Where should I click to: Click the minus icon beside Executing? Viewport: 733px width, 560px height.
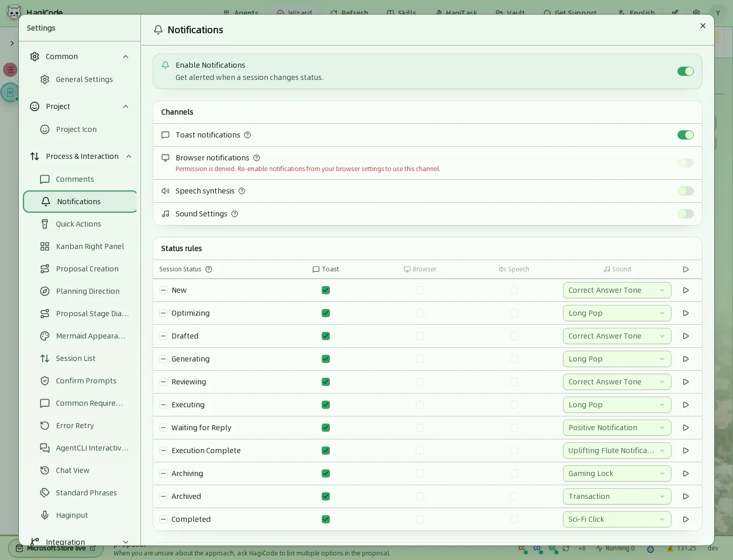click(x=163, y=405)
